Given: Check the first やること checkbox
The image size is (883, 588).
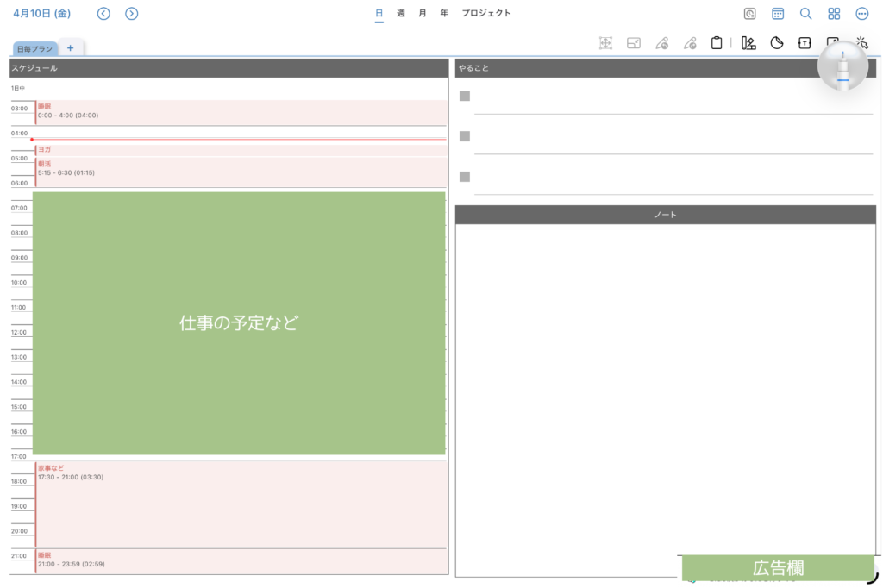Looking at the screenshot, I should pyautogui.click(x=465, y=96).
